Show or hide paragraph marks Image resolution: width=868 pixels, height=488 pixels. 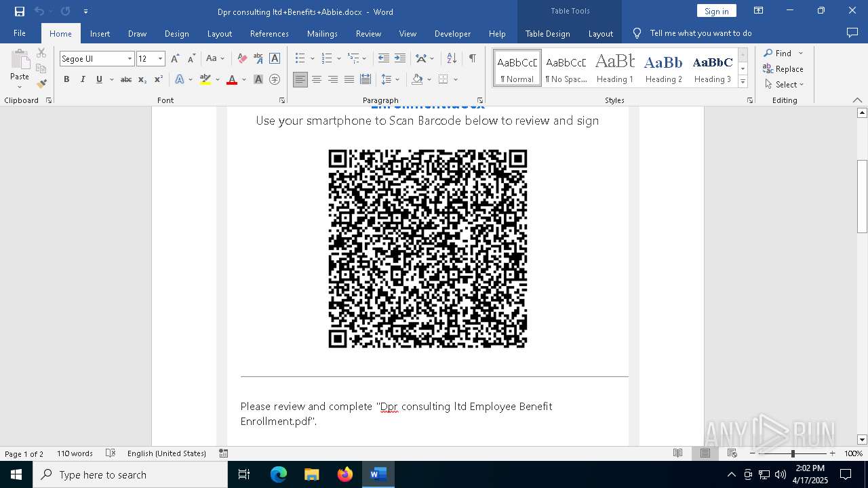472,59
